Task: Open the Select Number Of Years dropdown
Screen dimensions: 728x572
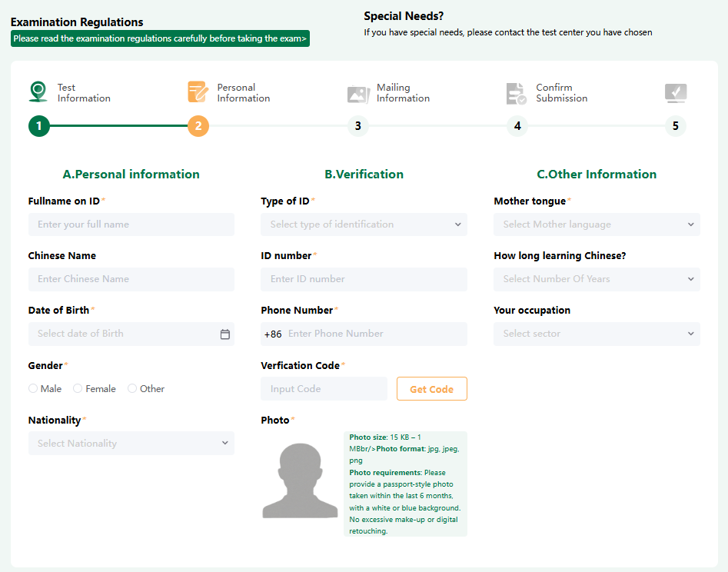Action: 597,279
